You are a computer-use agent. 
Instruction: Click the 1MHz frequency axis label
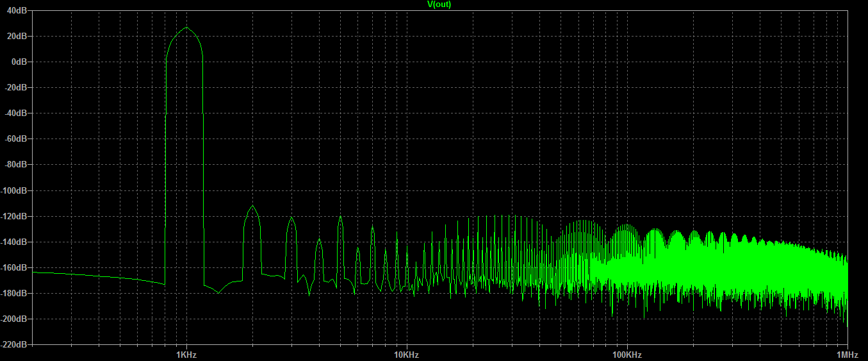click(x=847, y=355)
